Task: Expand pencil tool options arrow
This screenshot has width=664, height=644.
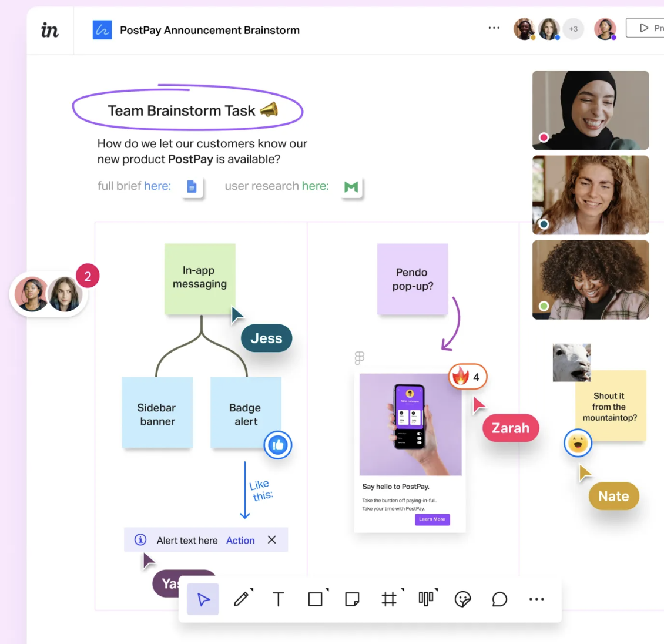Action: (251, 589)
